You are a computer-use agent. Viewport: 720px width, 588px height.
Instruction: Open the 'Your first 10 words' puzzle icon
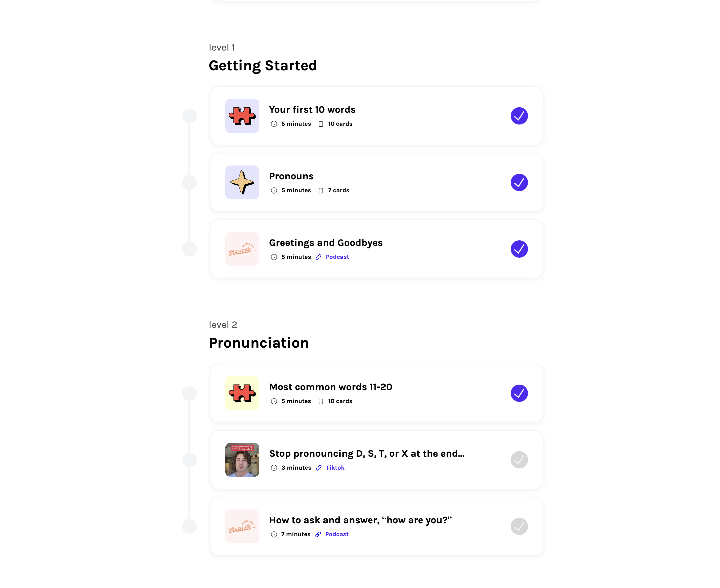coord(242,116)
